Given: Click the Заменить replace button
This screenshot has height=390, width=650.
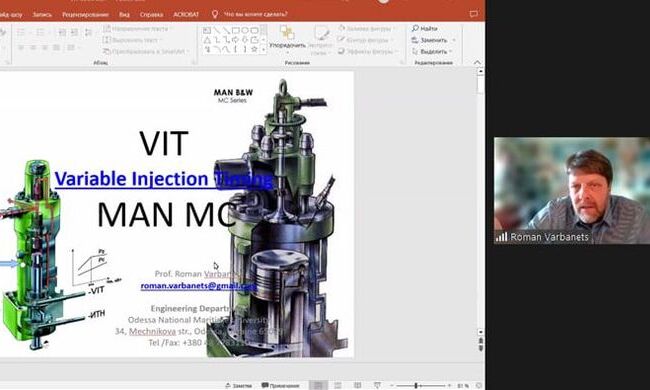Looking at the screenshot, I should coord(429,40).
